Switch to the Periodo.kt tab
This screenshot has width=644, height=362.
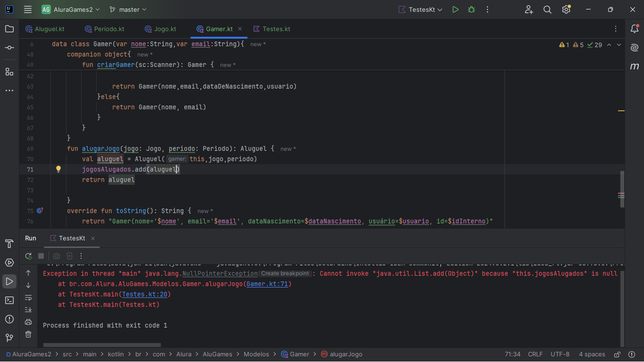105,29
